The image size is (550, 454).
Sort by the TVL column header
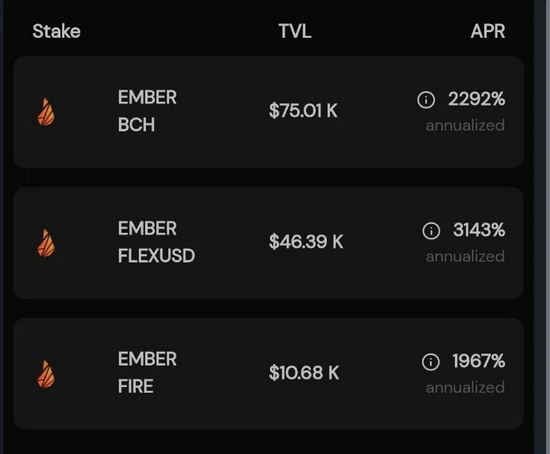[295, 31]
